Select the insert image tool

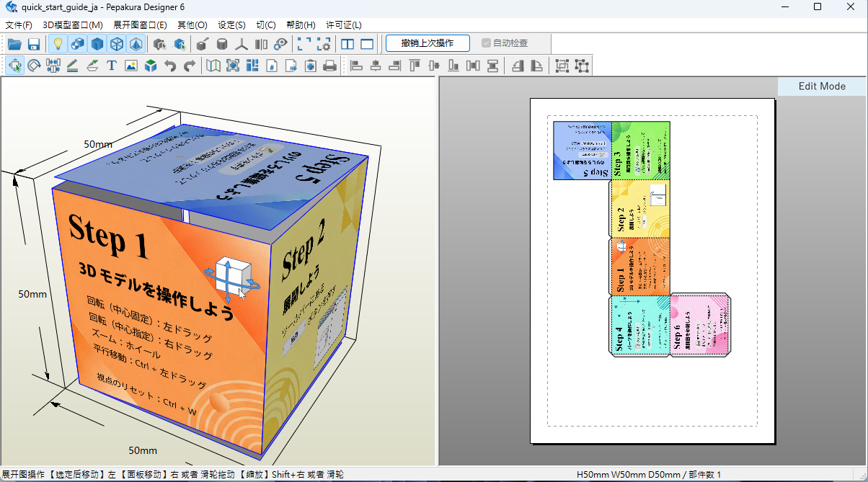pyautogui.click(x=130, y=66)
